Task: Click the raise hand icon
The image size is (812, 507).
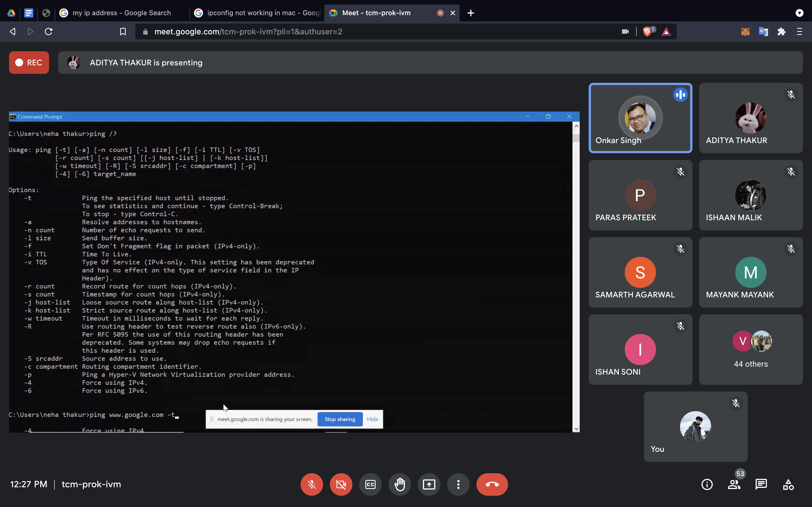Action: click(400, 484)
